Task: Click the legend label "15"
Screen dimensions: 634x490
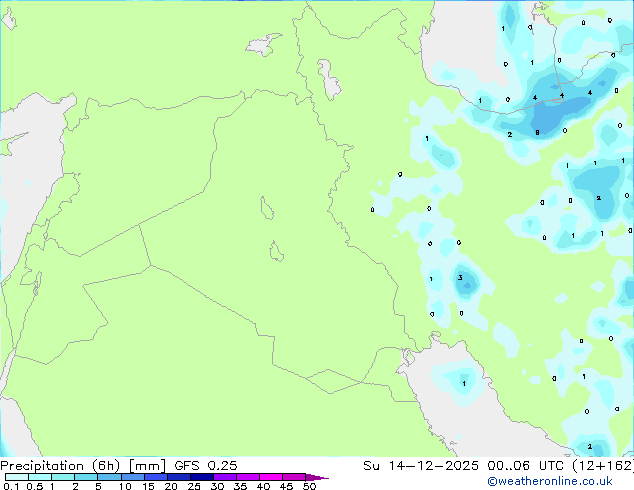Action: (x=148, y=486)
